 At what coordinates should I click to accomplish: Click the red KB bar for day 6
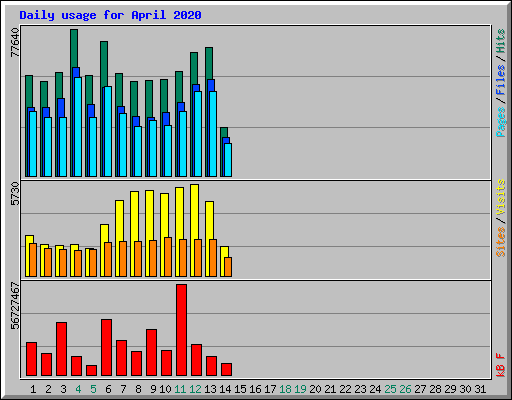pyautogui.click(x=106, y=348)
